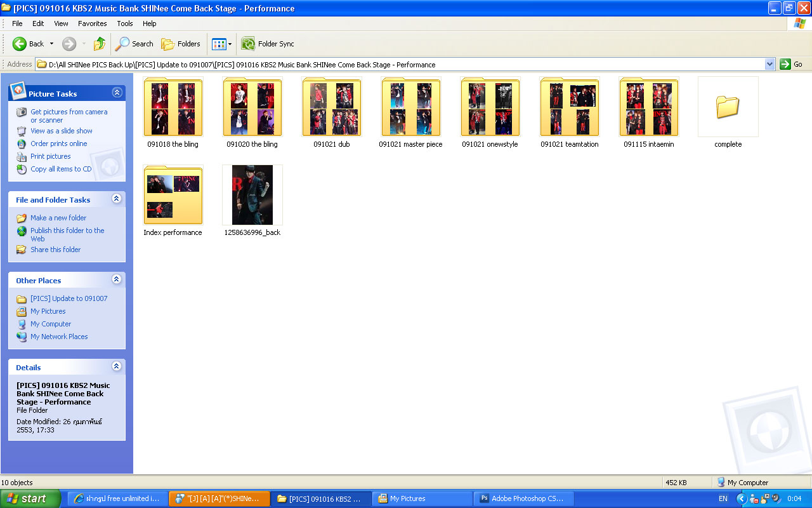Open the Help menu
Screen dimensions: 812x508
(149, 23)
